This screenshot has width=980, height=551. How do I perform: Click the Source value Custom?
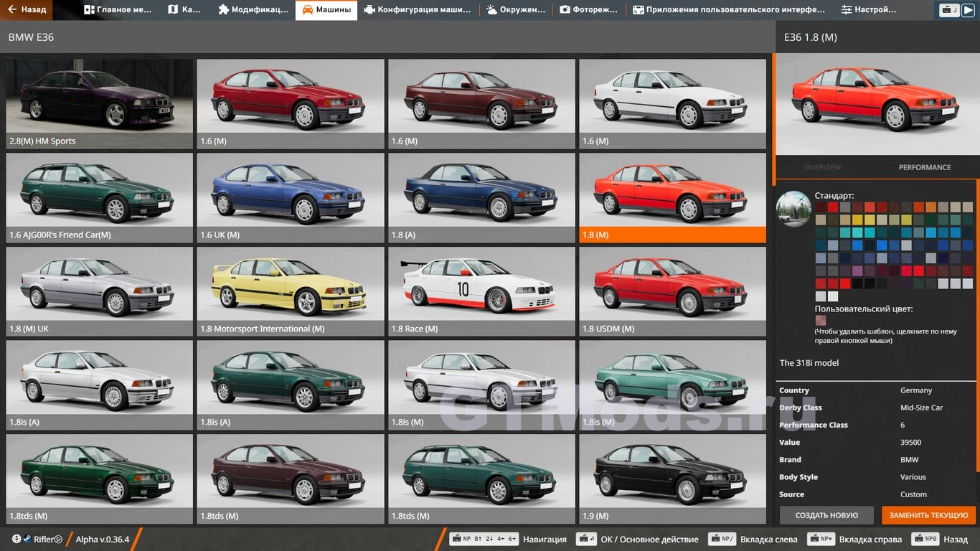click(x=914, y=494)
